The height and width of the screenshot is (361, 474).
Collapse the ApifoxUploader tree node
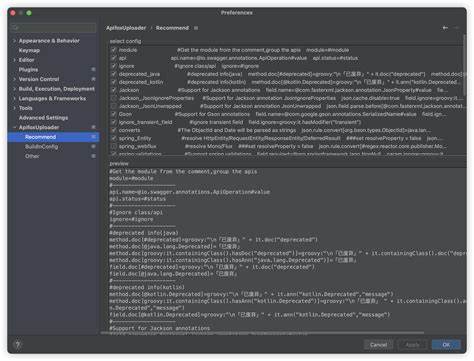pyautogui.click(x=14, y=127)
